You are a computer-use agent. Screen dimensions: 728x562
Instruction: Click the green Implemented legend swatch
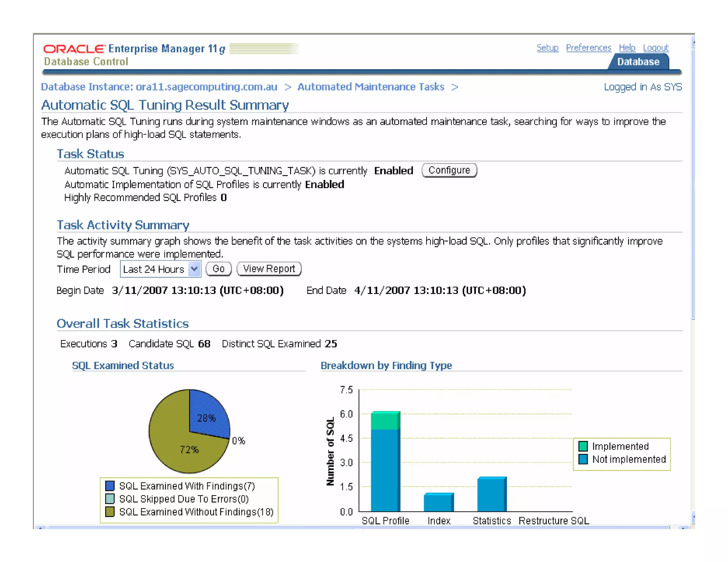583,446
